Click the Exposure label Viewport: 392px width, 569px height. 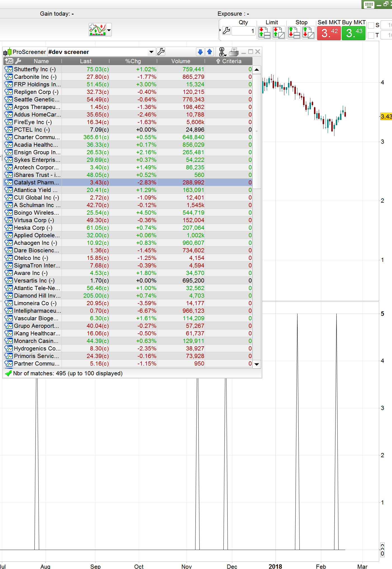pyautogui.click(x=233, y=14)
